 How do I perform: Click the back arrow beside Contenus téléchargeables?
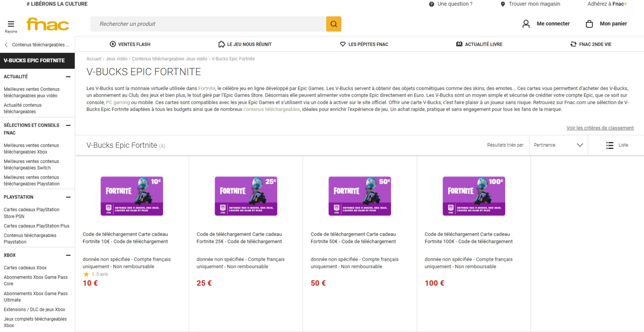(x=6, y=45)
